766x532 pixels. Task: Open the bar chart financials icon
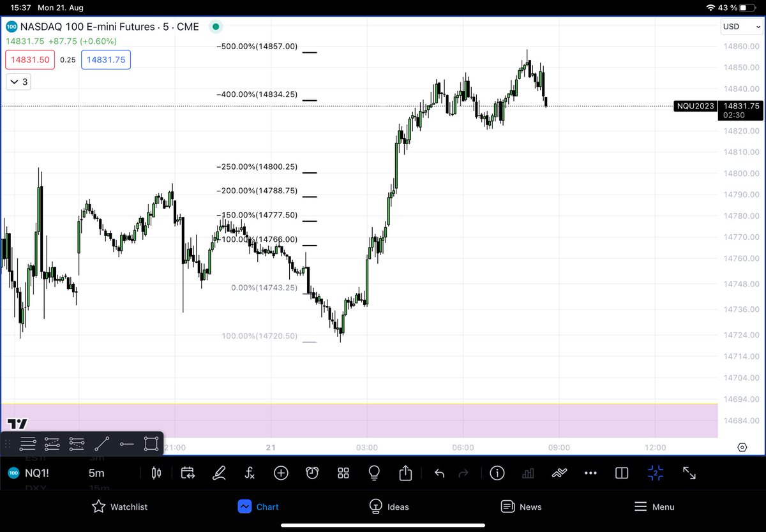coord(528,473)
